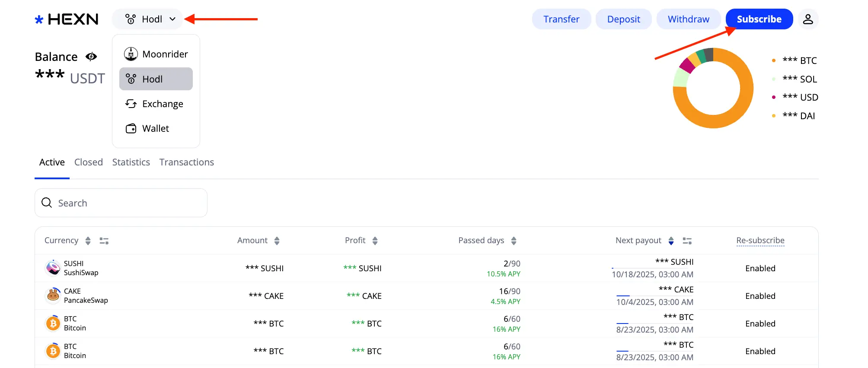Sort by Amount column arrows

point(277,241)
